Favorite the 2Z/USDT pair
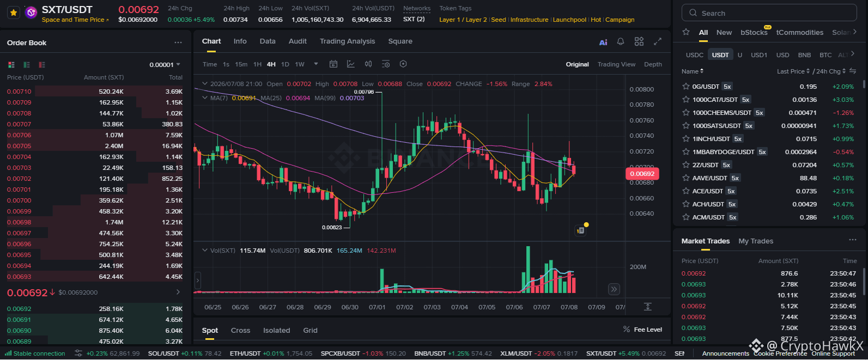868x360 pixels. coord(686,165)
